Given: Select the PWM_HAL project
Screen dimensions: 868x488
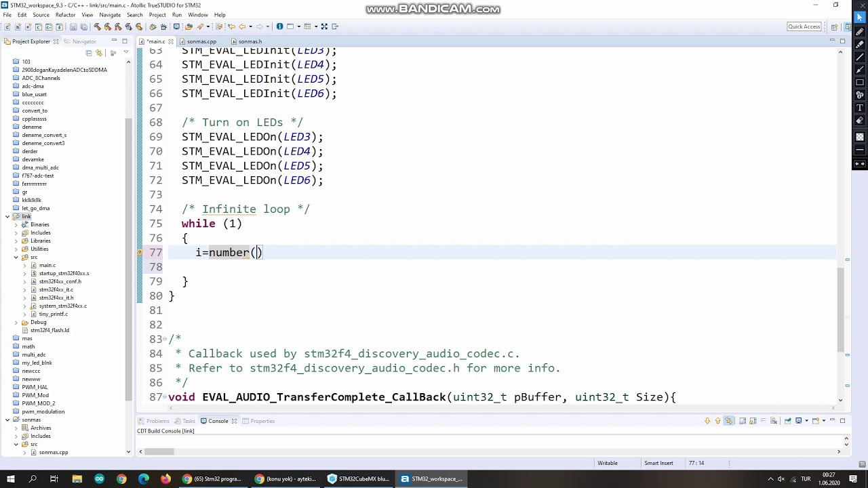Looking at the screenshot, I should [x=35, y=387].
